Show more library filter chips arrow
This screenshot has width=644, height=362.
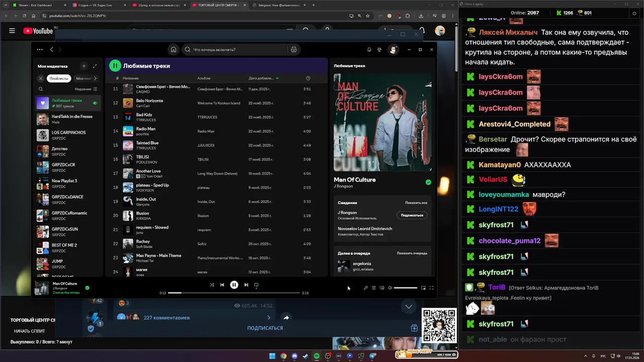[95, 78]
